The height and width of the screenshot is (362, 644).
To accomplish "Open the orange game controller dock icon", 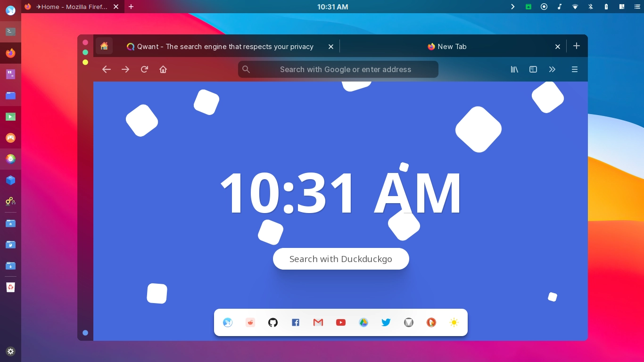I will (x=10, y=138).
